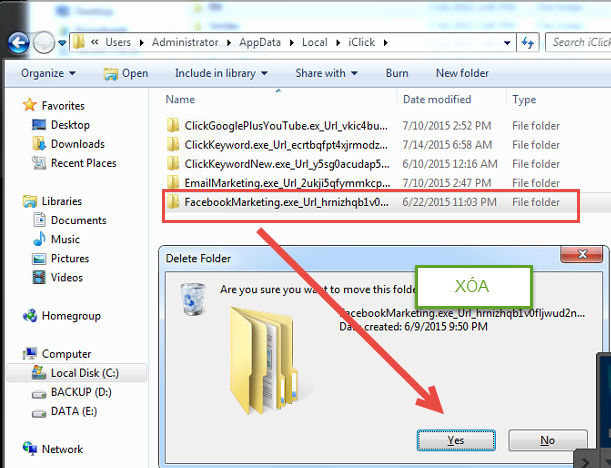
Task: Create a New folder
Action: [x=462, y=73]
